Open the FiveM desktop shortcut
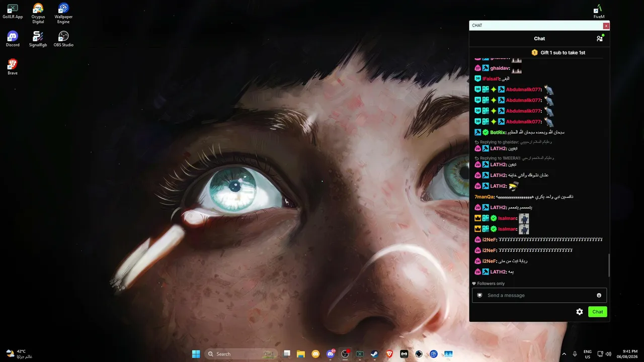Viewport: 644px width, 362px height. (x=599, y=11)
